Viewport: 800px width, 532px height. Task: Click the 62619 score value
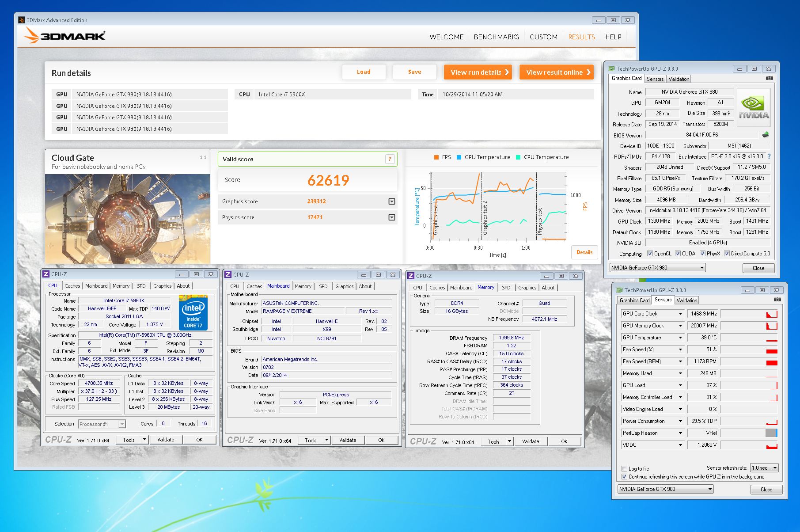(x=328, y=180)
